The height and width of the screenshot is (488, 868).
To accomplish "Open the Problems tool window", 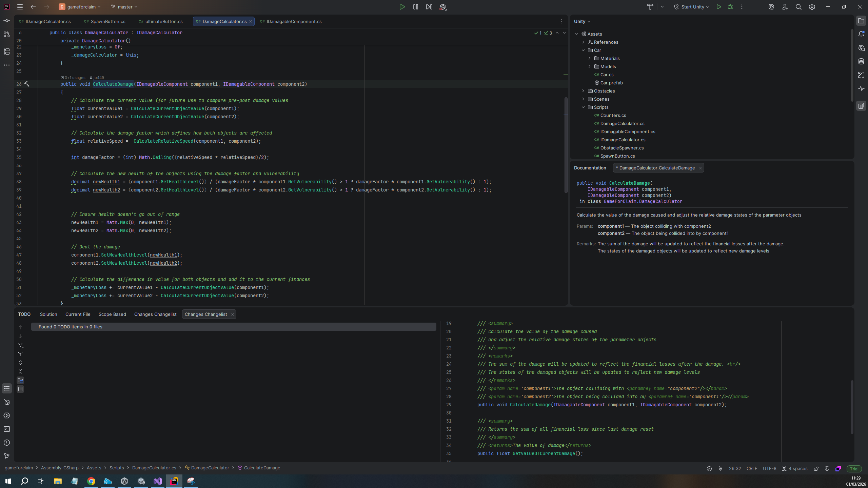I will coord(7,443).
